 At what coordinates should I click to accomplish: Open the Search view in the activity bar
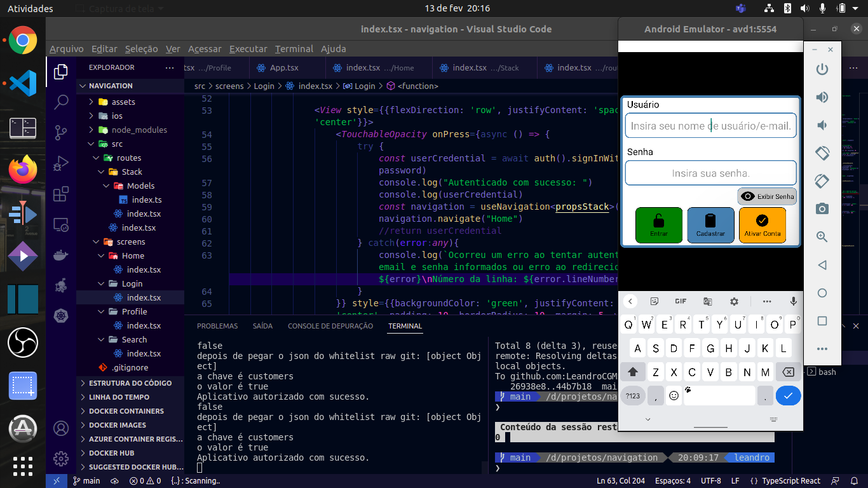tap(61, 101)
